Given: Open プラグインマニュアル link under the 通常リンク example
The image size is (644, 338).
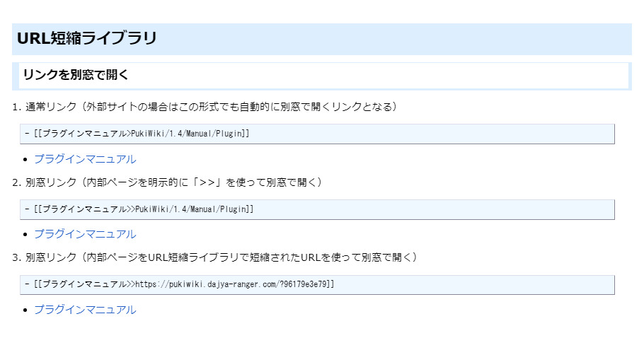Looking at the screenshot, I should tap(85, 159).
